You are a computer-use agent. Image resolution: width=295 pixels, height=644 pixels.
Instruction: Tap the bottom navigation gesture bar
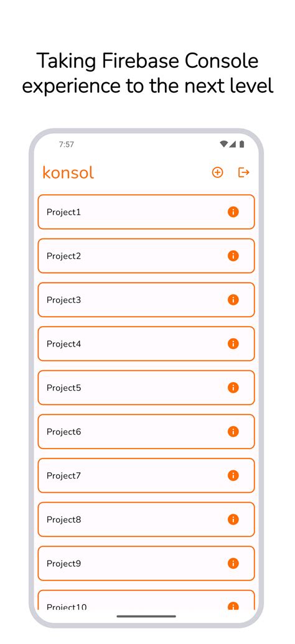point(146,616)
